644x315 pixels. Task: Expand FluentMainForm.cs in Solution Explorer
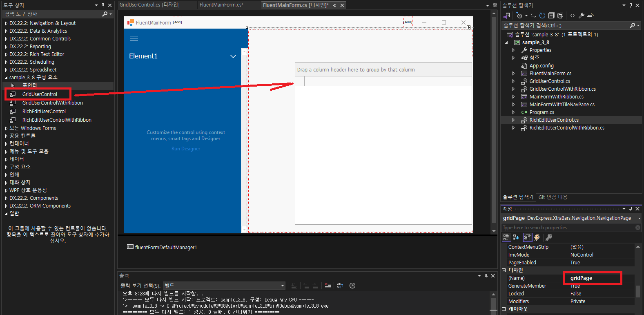(x=513, y=74)
